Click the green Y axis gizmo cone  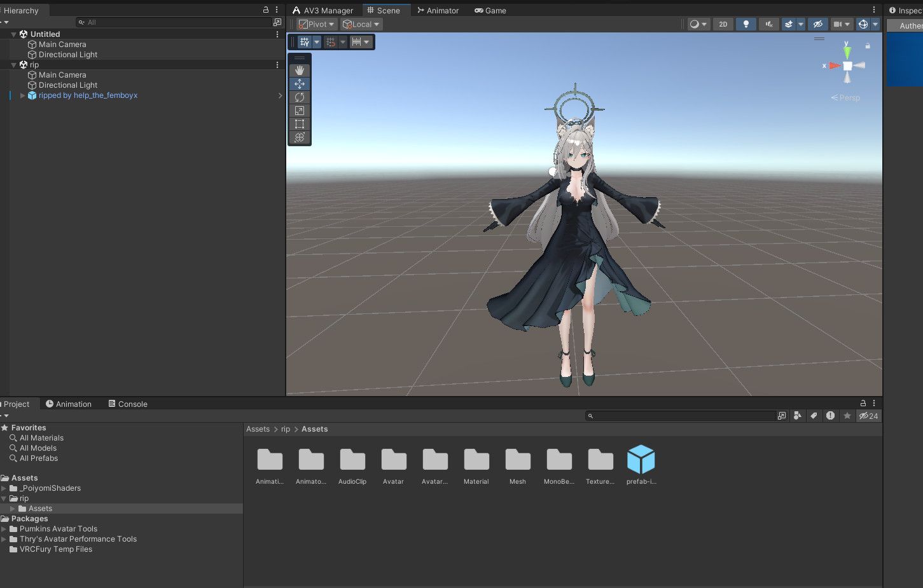847,52
